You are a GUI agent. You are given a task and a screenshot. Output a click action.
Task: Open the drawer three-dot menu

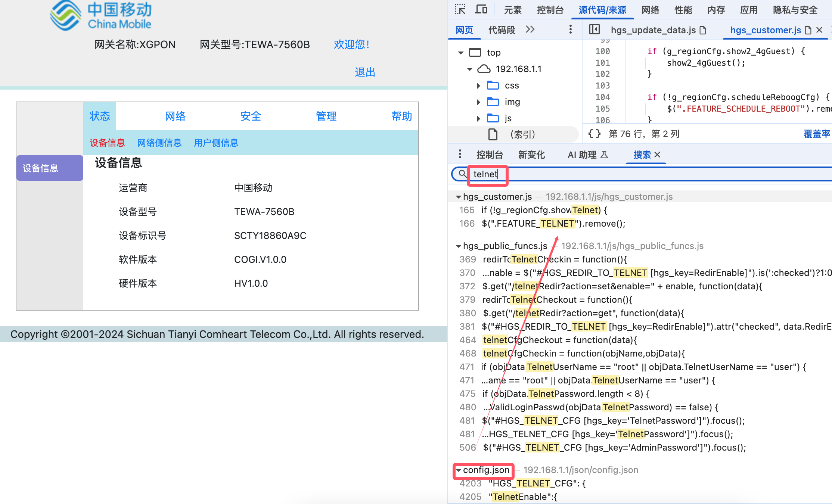(x=460, y=154)
